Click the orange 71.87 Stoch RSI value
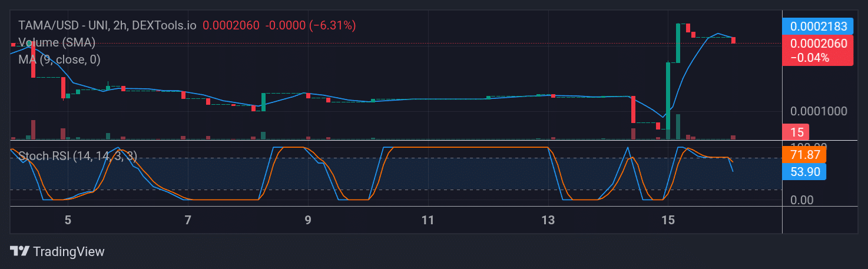The width and height of the screenshot is (868, 269). (x=804, y=155)
